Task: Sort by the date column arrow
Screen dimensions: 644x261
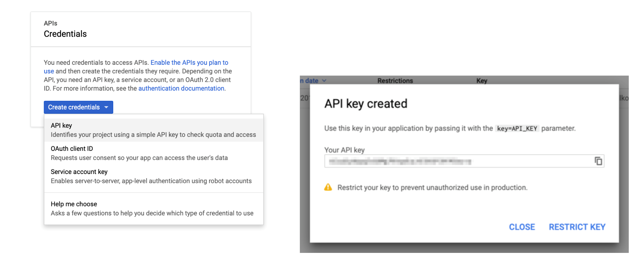Action: coord(324,81)
